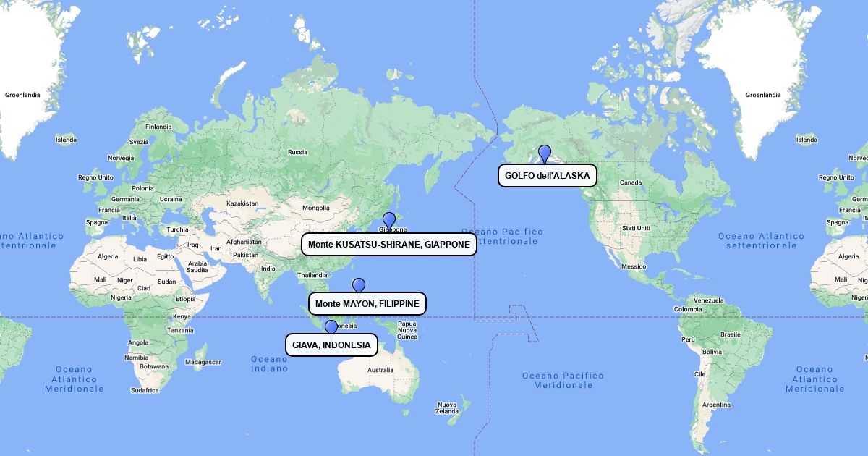Click the Stati Uniti label
This screenshot has height=456, width=868.
click(x=637, y=228)
